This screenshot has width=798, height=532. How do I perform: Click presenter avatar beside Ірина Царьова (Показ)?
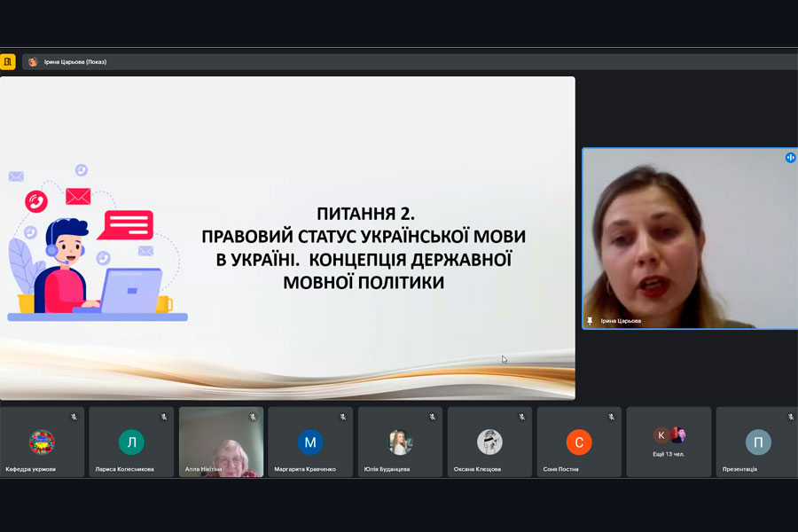tap(33, 61)
